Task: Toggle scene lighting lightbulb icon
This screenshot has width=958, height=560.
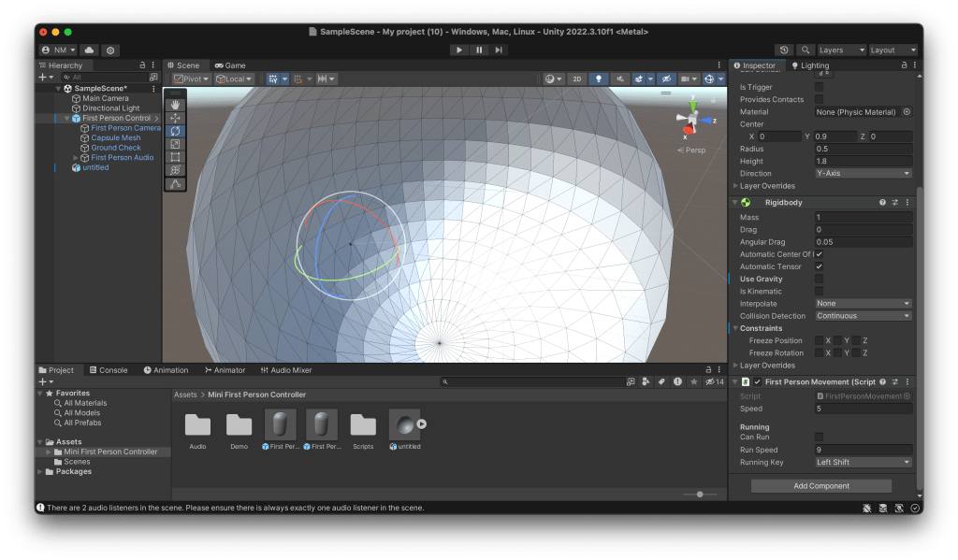Action: pos(599,79)
